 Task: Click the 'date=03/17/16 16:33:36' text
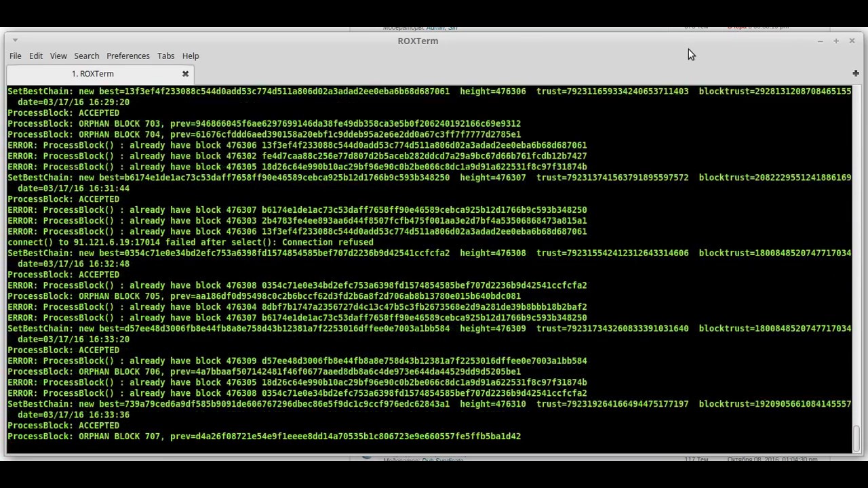pyautogui.click(x=73, y=415)
